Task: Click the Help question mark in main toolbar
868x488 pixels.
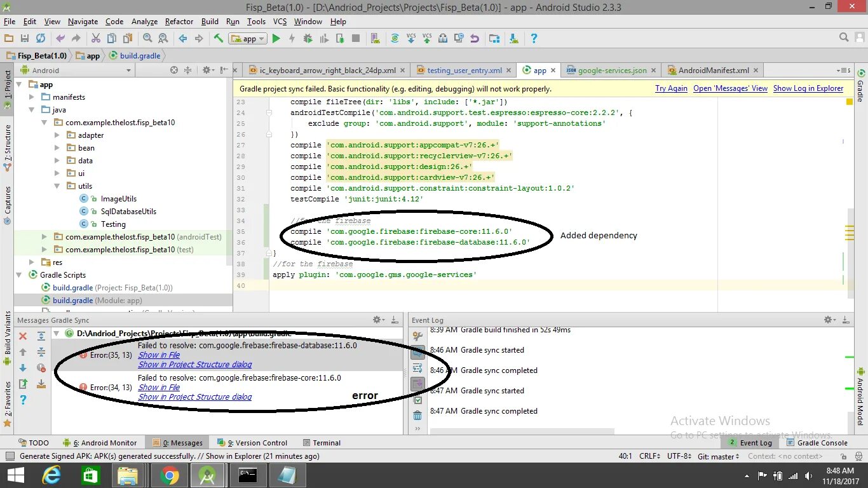Action: (534, 39)
